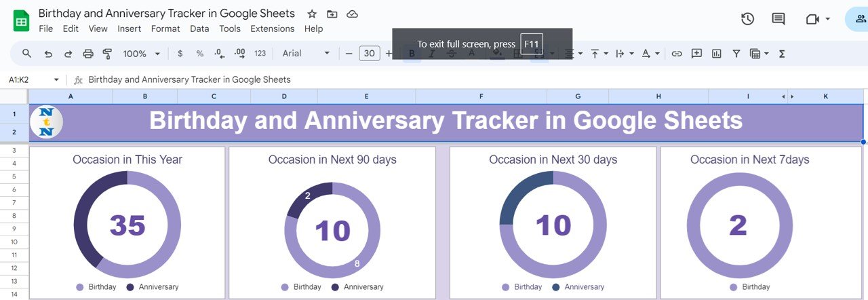Decrease font size with minus button
This screenshot has height=300, width=868.
coord(349,53)
